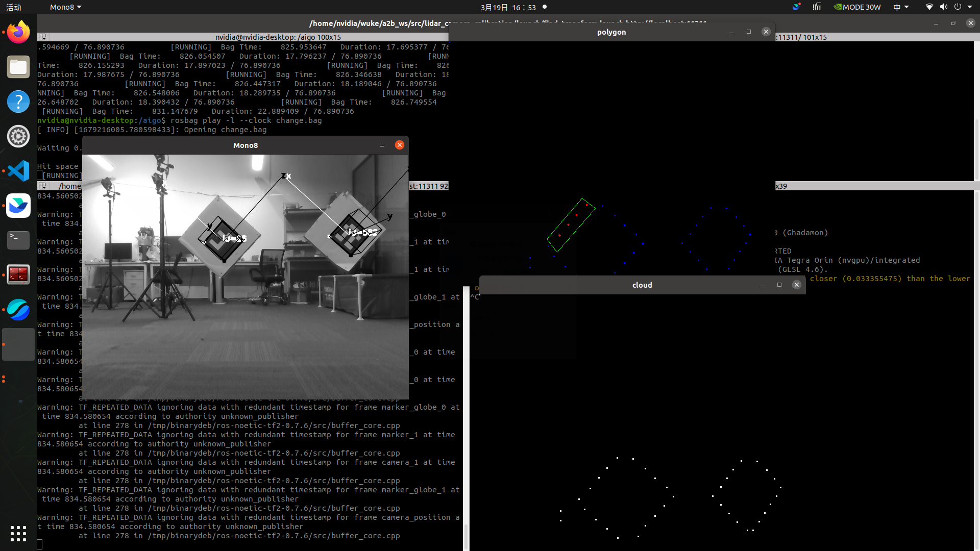The height and width of the screenshot is (551, 980).
Task: Click terminal split grid icon top left
Action: pyautogui.click(x=42, y=37)
